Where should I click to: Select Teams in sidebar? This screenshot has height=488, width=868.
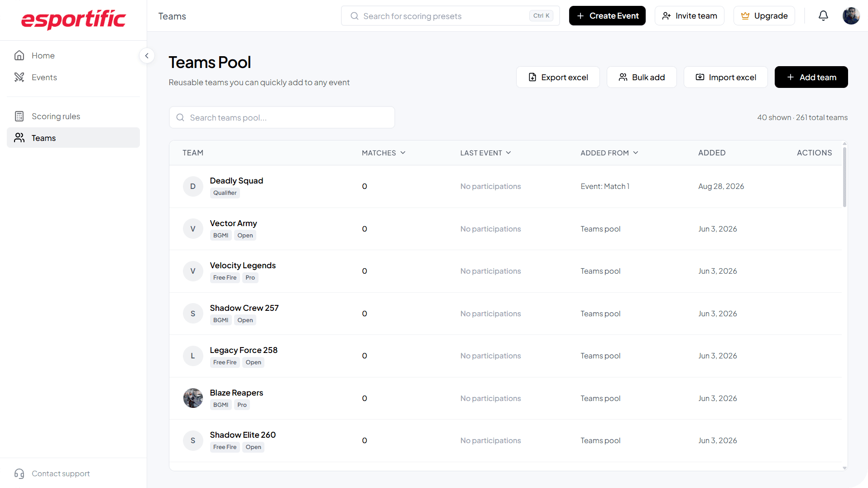tap(73, 138)
